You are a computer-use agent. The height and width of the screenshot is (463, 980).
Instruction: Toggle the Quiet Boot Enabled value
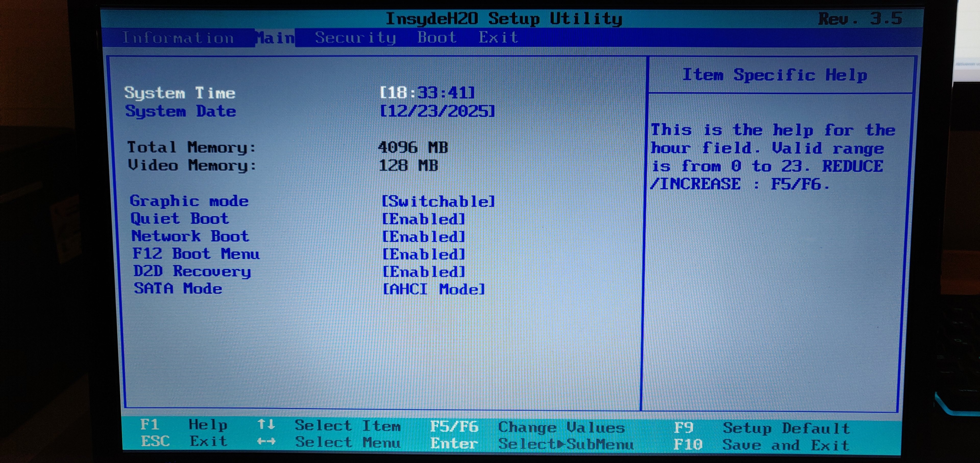pos(423,219)
